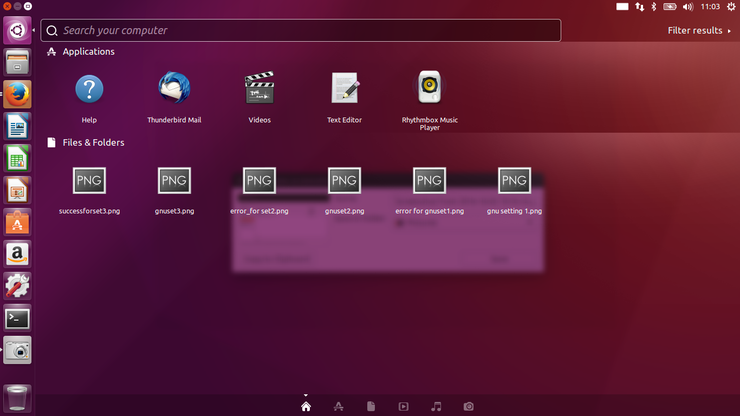The width and height of the screenshot is (740, 416).
Task: Maximize the Dash overlay
Action: pos(28,6)
